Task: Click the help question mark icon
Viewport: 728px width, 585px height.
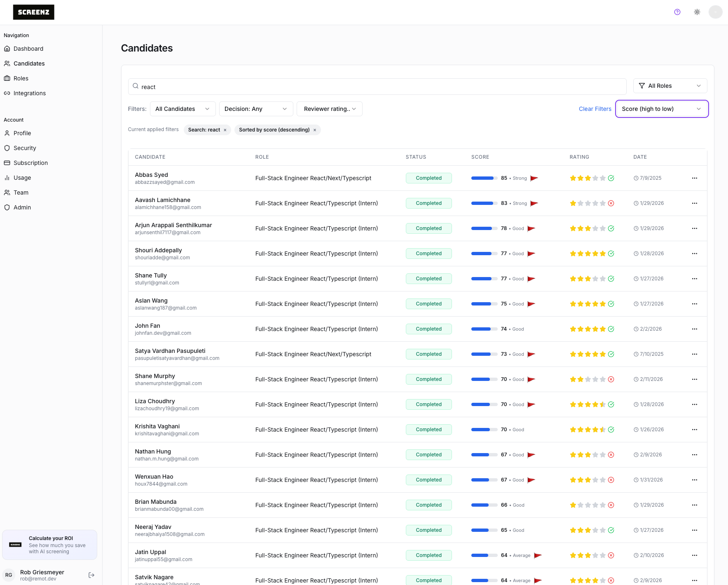Action: pos(677,12)
